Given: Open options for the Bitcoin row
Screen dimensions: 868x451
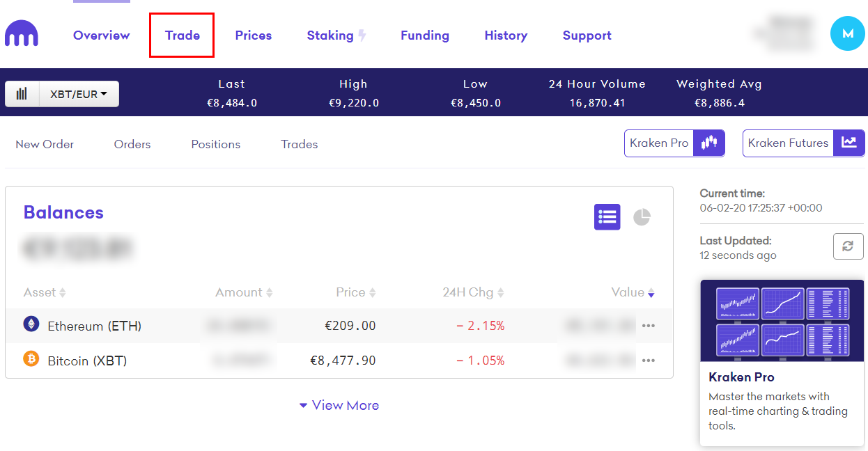Looking at the screenshot, I should tap(648, 361).
